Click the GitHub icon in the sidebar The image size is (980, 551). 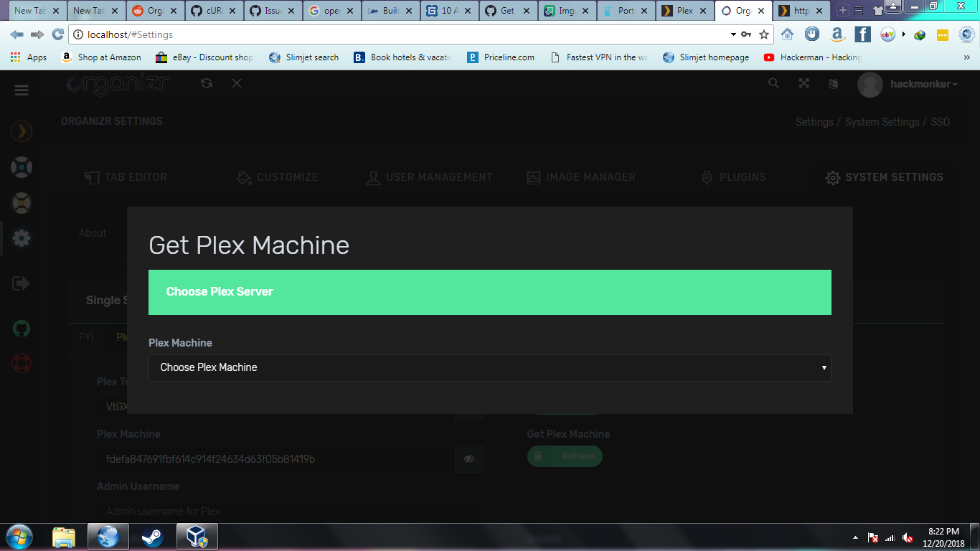[21, 328]
